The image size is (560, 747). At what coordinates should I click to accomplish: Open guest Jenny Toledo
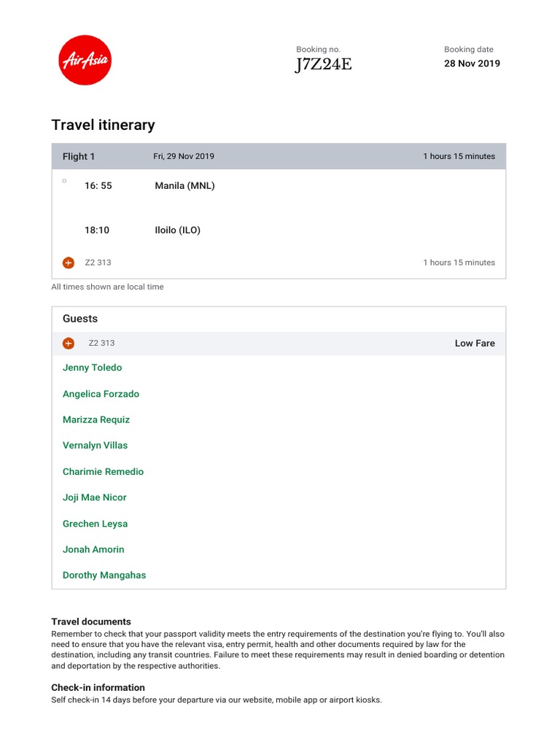click(x=93, y=368)
